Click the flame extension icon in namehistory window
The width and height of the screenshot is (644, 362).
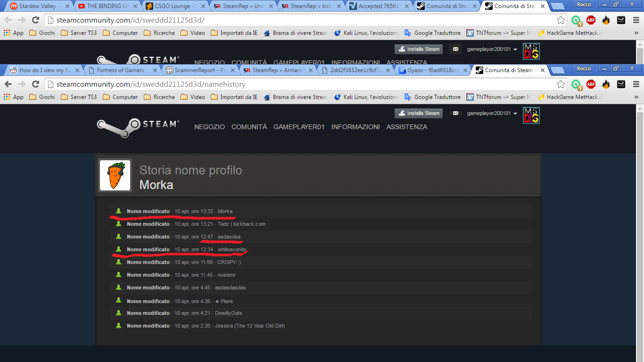point(606,84)
